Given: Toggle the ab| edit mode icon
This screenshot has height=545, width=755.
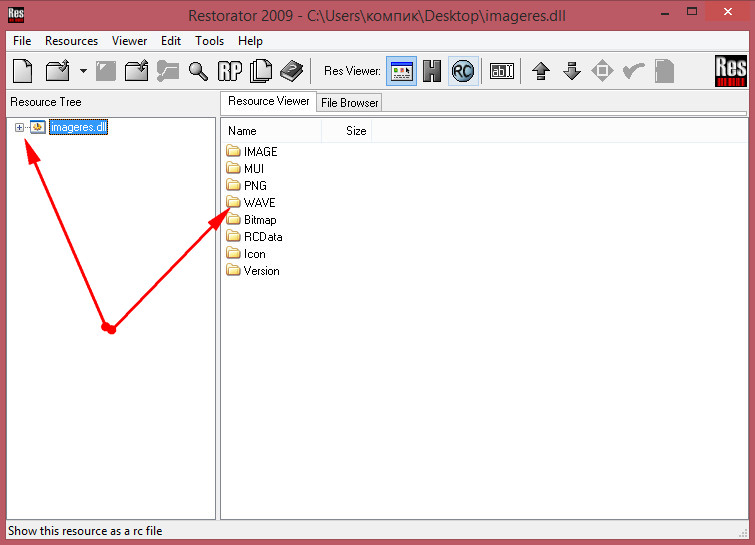Looking at the screenshot, I should point(502,71).
